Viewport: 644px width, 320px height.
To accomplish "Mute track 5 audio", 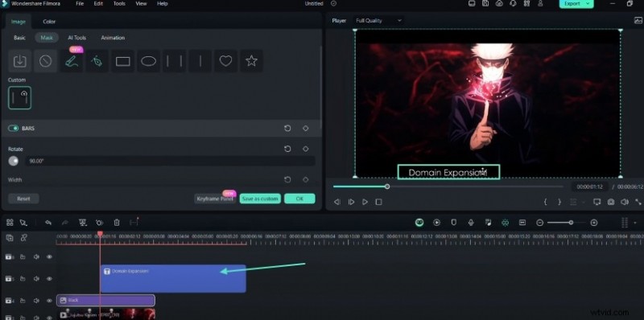I will pyautogui.click(x=36, y=278).
